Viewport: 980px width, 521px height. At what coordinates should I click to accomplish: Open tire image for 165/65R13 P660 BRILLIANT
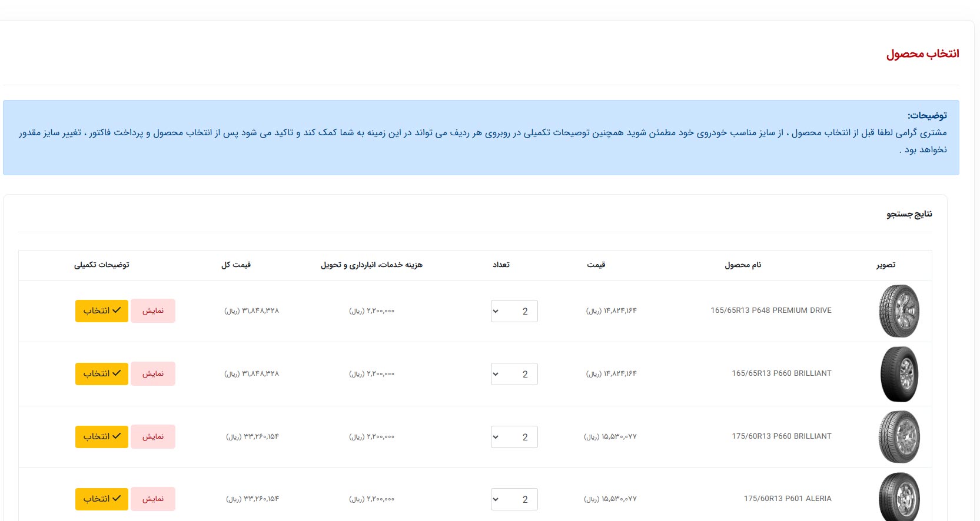click(x=899, y=374)
